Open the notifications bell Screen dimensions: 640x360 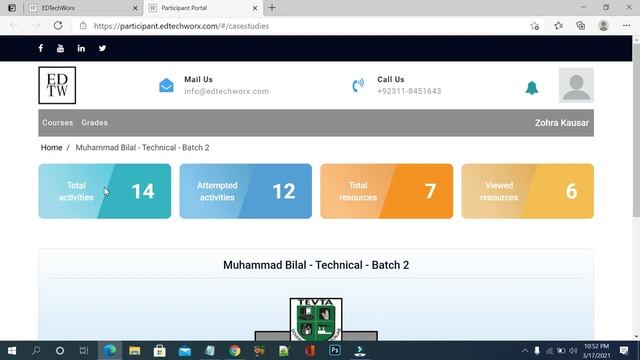click(531, 88)
